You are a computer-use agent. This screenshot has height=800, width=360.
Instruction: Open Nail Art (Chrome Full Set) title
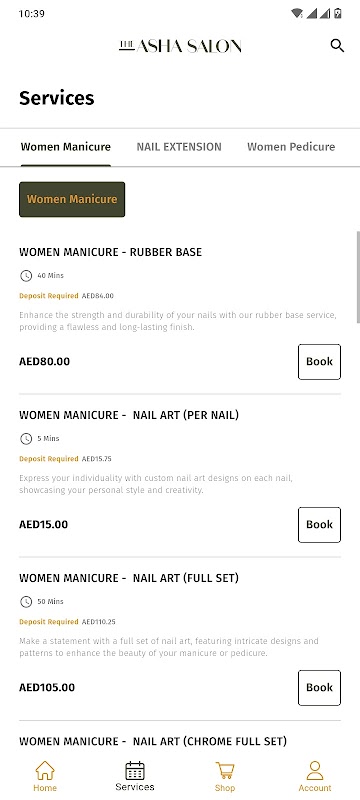[x=153, y=741]
